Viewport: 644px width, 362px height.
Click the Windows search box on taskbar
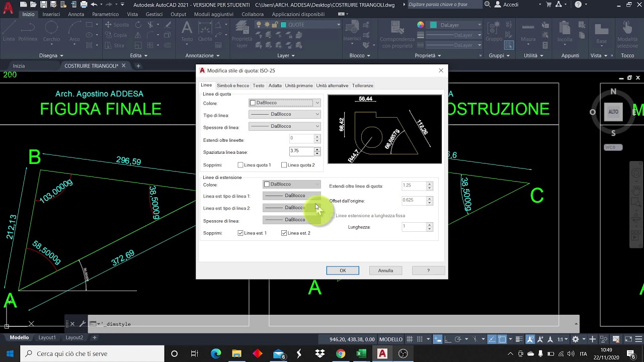[x=93, y=353]
